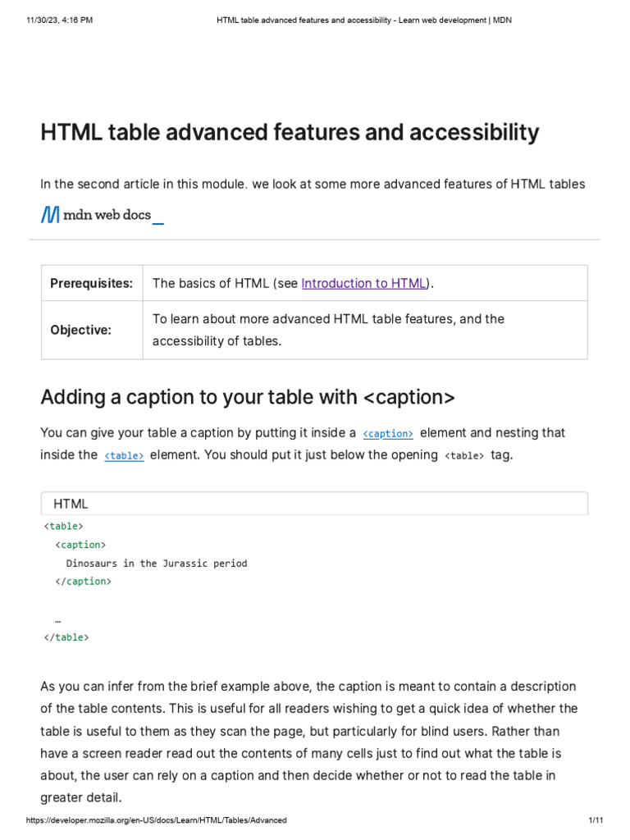Click the closing </table> tag in the code
Viewport: 630px width, 840px height.
coord(66,637)
